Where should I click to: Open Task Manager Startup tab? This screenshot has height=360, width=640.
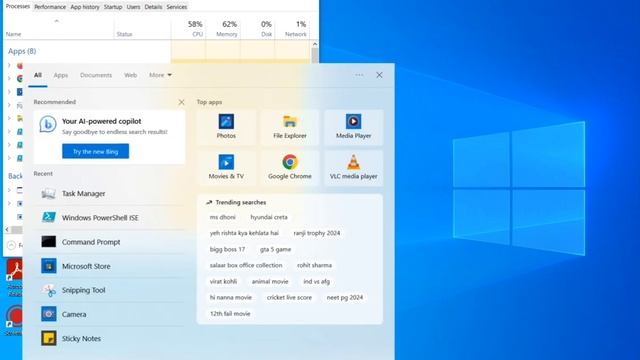click(x=113, y=7)
